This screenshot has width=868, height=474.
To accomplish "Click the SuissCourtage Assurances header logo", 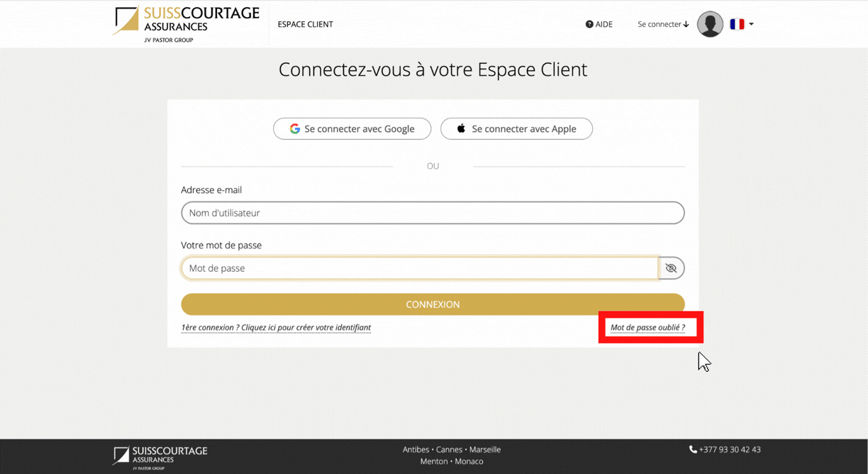I will pos(186,24).
